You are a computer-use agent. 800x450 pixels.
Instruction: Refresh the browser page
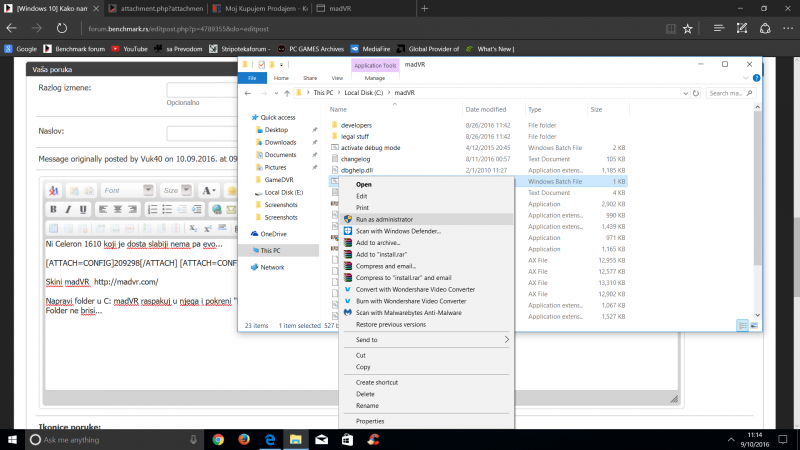point(62,29)
